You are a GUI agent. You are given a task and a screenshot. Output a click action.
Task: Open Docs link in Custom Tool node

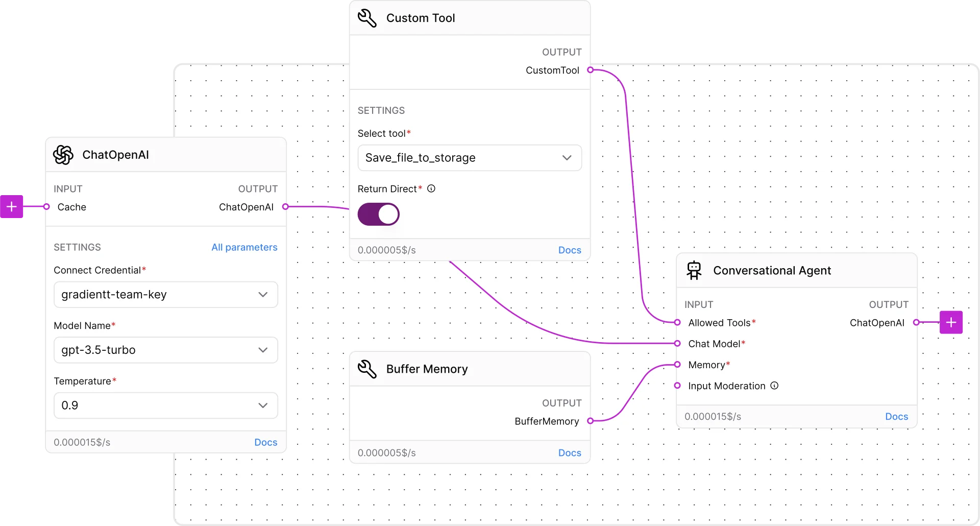[x=569, y=250]
